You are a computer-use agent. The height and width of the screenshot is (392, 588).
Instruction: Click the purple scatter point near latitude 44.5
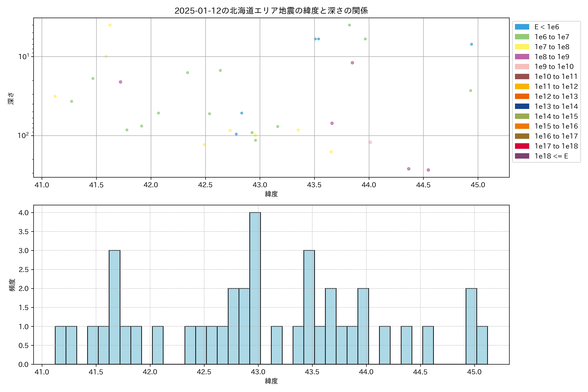(428, 170)
